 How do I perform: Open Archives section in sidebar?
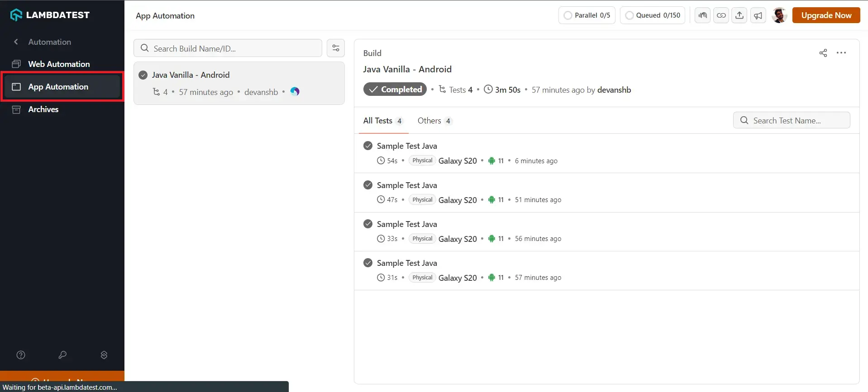coord(43,109)
